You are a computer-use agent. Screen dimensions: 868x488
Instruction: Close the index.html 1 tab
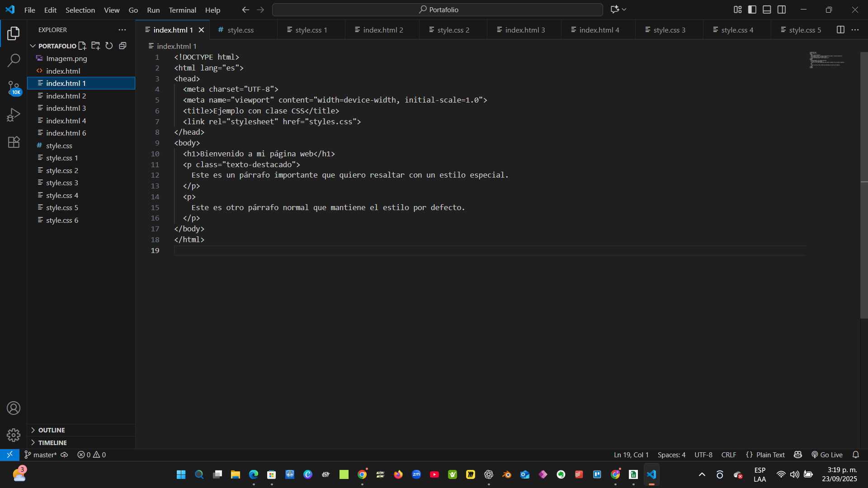(x=202, y=30)
